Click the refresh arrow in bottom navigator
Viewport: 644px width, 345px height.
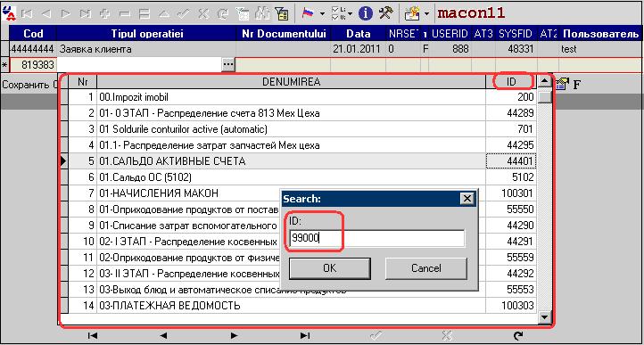click(x=518, y=336)
